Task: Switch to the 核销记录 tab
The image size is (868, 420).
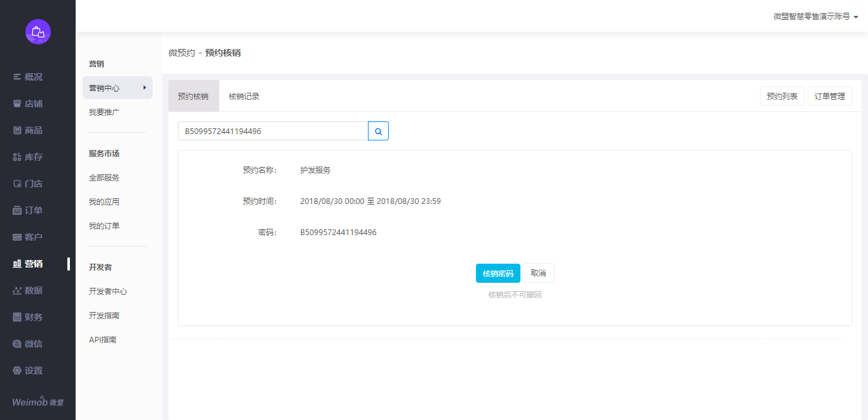Action: point(244,96)
